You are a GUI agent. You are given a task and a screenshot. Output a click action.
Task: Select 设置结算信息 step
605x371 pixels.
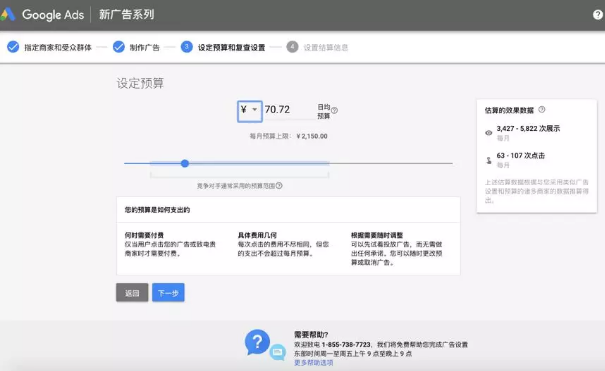(x=326, y=47)
